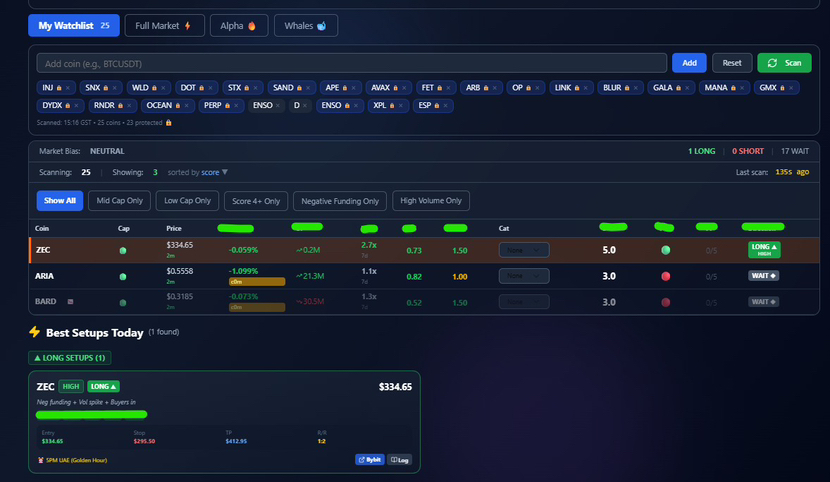Open the Full Market tab
The width and height of the screenshot is (830, 482).
tap(165, 25)
